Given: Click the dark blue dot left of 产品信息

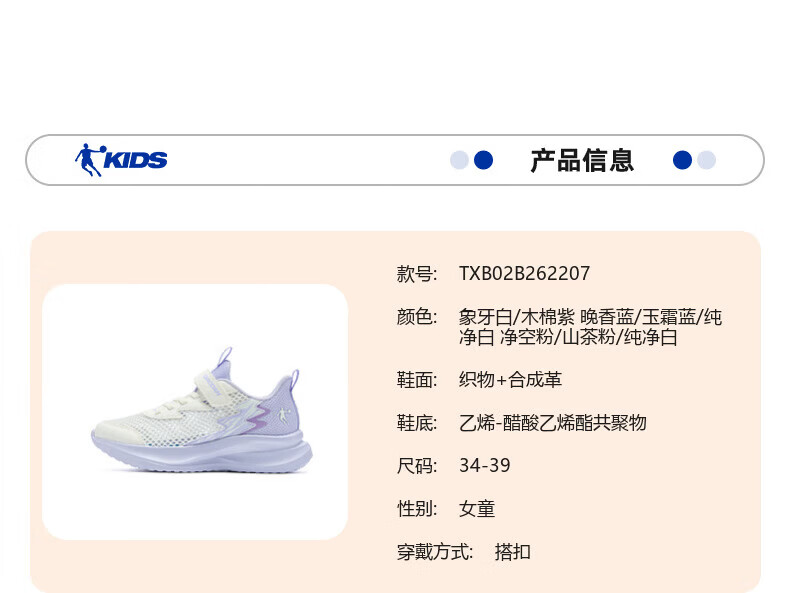Looking at the screenshot, I should [x=484, y=160].
